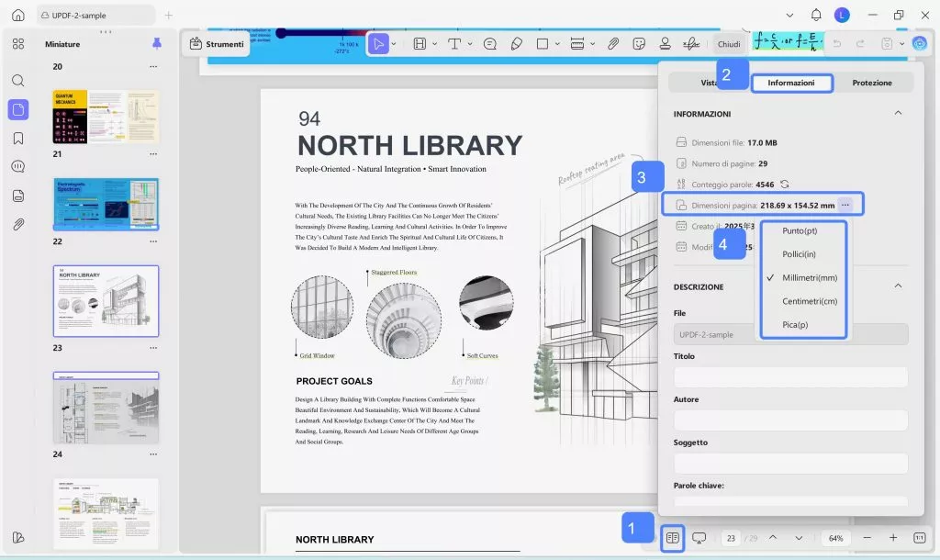This screenshot has height=560, width=940.
Task: Go to the home screen icon
Action: pyautogui.click(x=18, y=15)
